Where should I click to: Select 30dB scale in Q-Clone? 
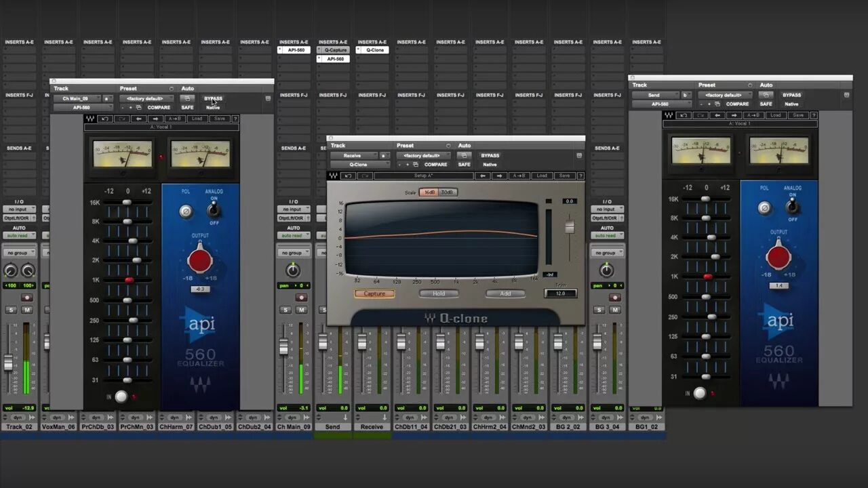pos(448,192)
